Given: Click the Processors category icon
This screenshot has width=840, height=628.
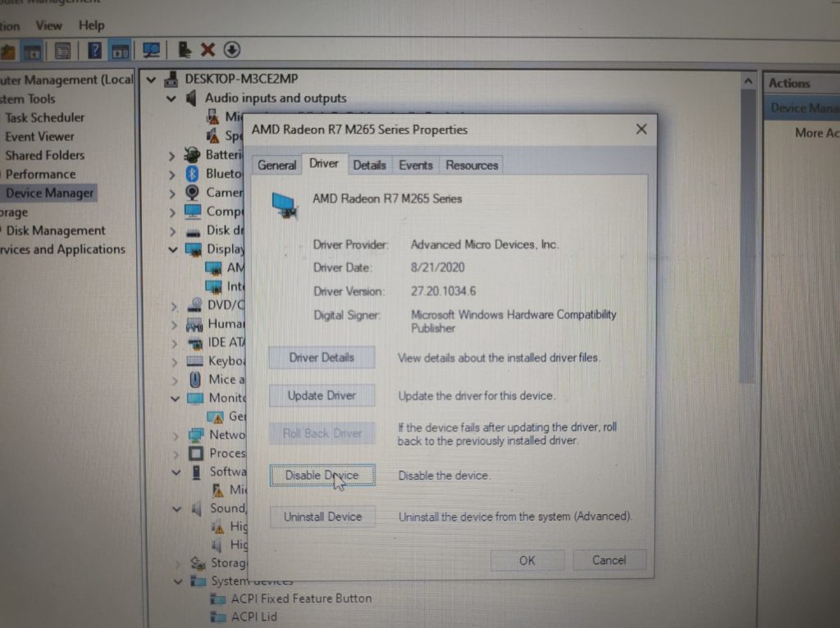Looking at the screenshot, I should (x=196, y=453).
